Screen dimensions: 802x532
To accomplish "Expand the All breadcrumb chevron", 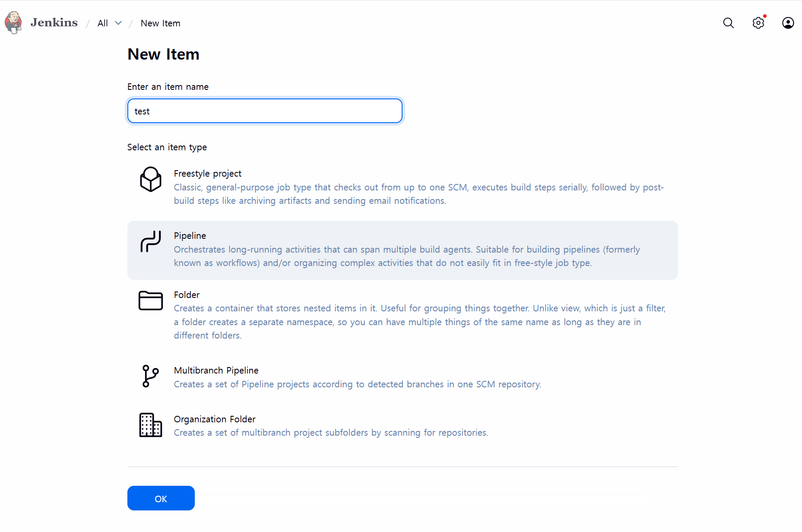I will (118, 23).
